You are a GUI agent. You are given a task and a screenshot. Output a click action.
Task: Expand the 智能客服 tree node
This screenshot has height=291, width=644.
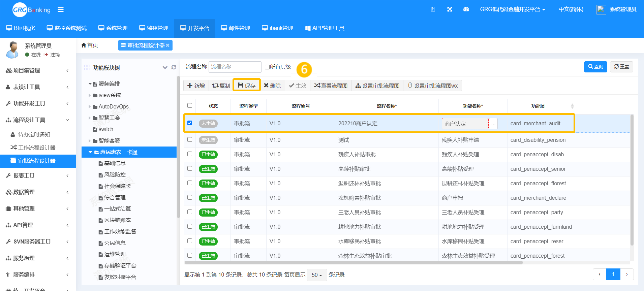(90, 141)
